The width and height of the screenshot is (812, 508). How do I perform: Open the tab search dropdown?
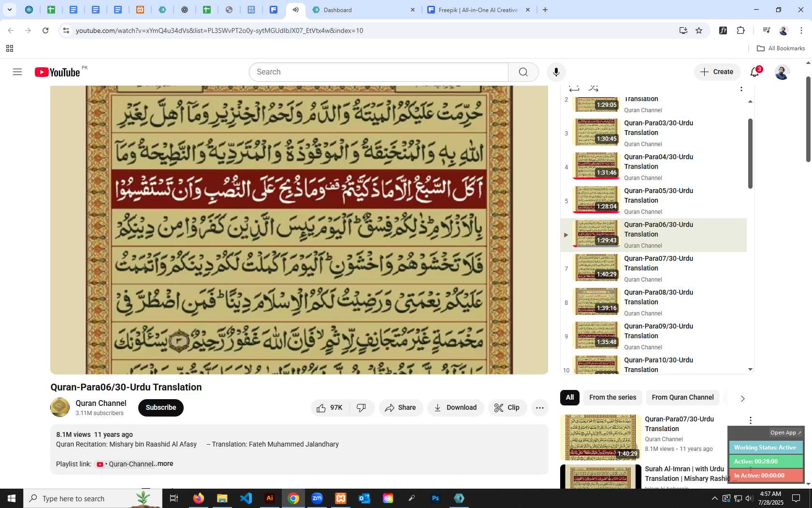(x=9, y=10)
